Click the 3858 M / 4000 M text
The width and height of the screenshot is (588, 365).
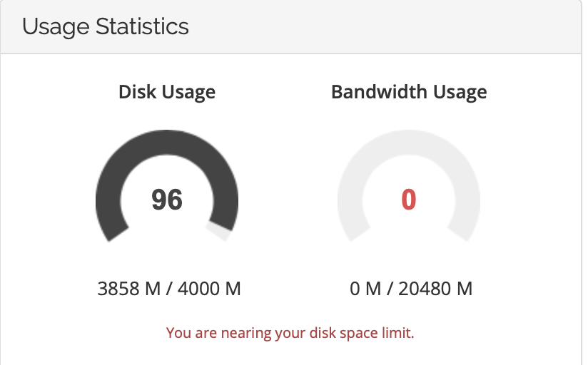[x=169, y=289]
